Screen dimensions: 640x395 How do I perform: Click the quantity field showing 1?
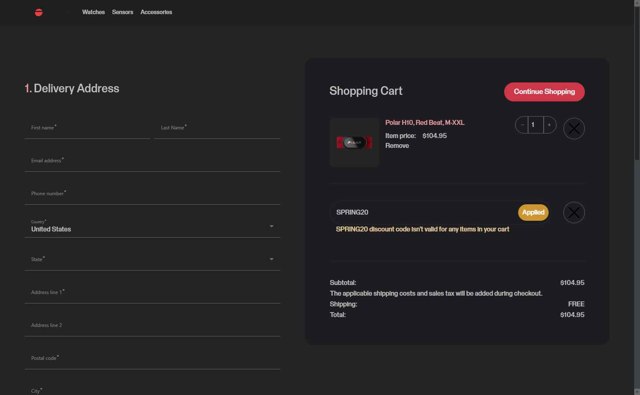(536, 125)
